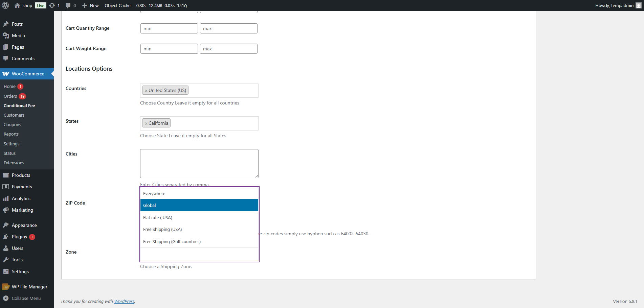Remove California state tag
Viewport: 644px width, 308px height.
pos(146,123)
